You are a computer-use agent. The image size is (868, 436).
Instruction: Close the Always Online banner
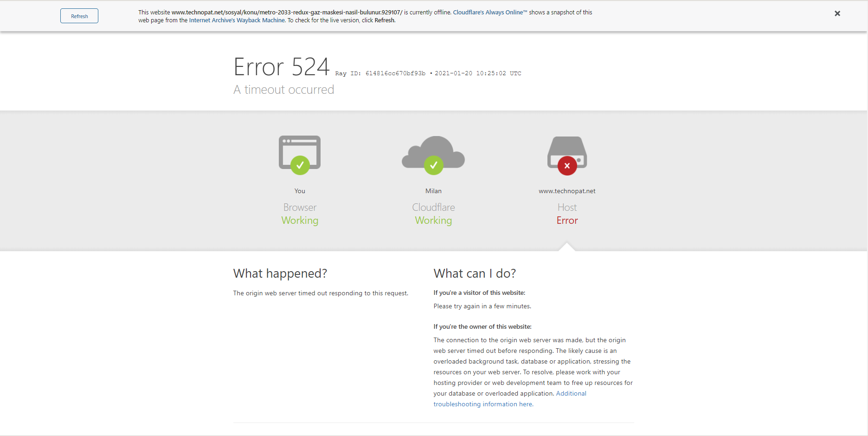tap(837, 13)
